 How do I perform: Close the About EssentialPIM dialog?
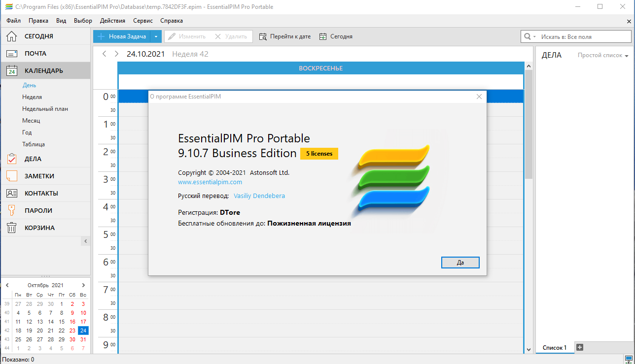click(479, 97)
